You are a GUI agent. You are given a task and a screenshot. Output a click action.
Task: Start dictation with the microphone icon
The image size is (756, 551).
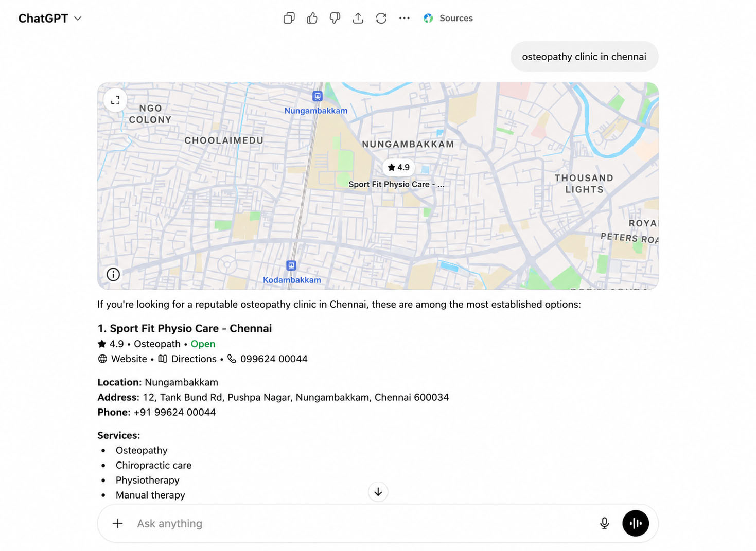coord(605,523)
